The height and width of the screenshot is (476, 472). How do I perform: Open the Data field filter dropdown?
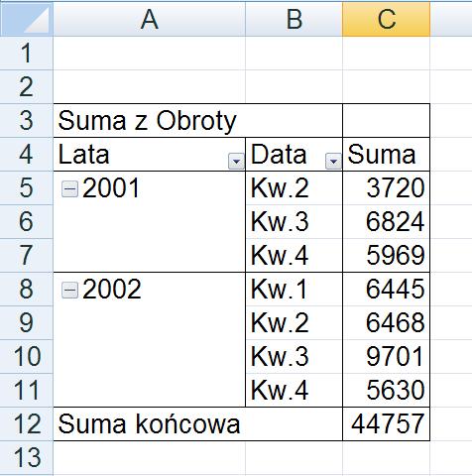pyautogui.click(x=333, y=161)
